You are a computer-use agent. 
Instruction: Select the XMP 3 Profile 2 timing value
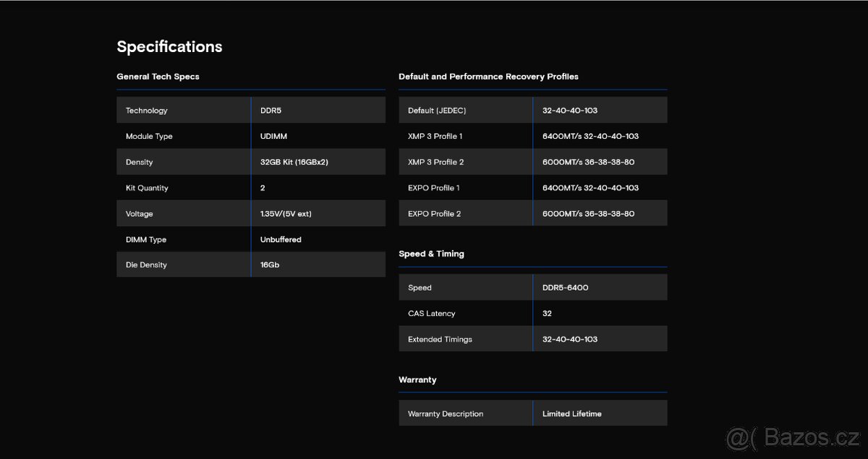(x=588, y=162)
